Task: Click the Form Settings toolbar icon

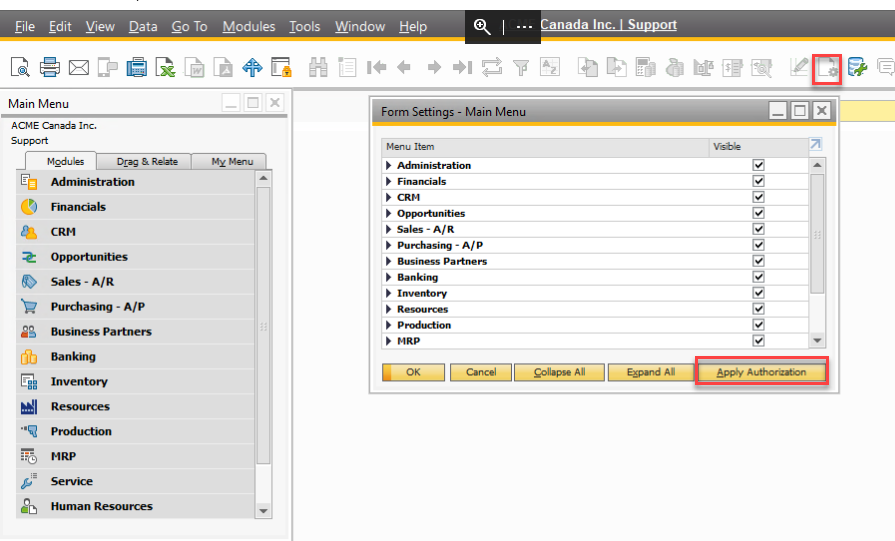Action: point(827,68)
